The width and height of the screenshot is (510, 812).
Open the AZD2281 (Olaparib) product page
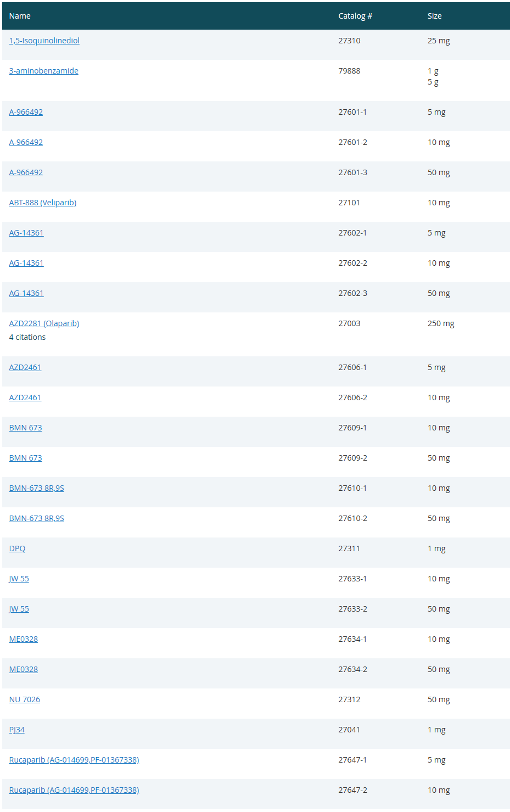(44, 323)
